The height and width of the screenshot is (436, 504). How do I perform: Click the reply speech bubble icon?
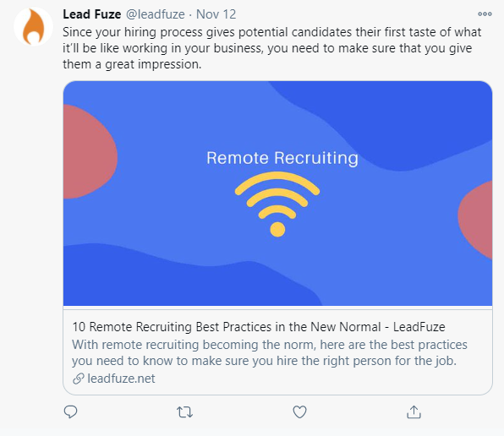(71, 412)
